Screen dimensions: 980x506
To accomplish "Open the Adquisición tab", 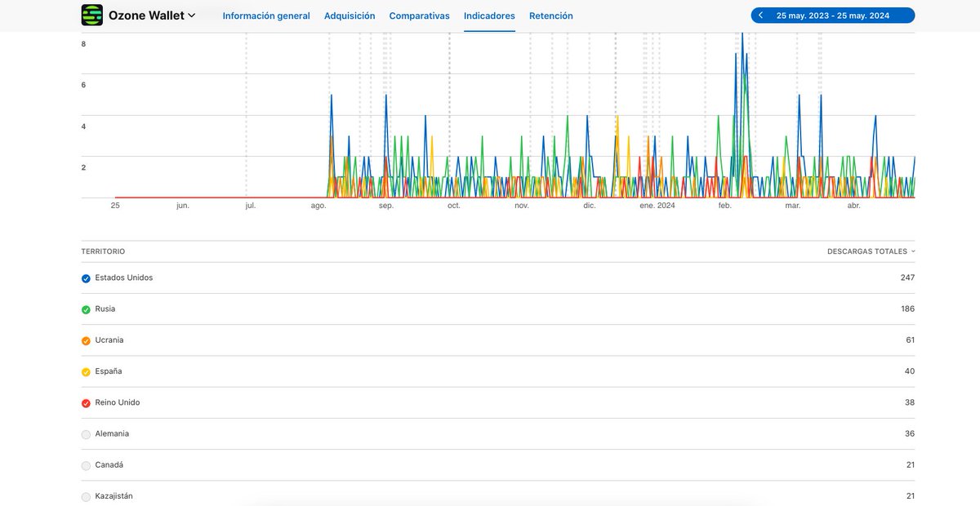I will 350,16.
